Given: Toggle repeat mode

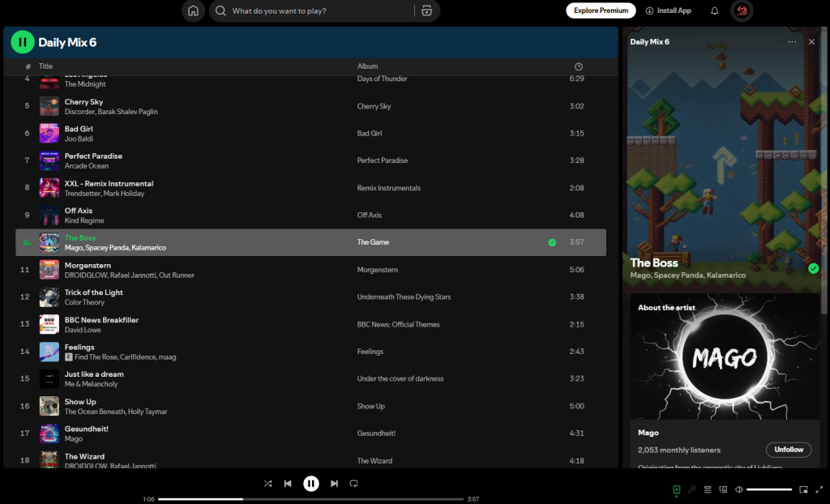Looking at the screenshot, I should [x=354, y=484].
